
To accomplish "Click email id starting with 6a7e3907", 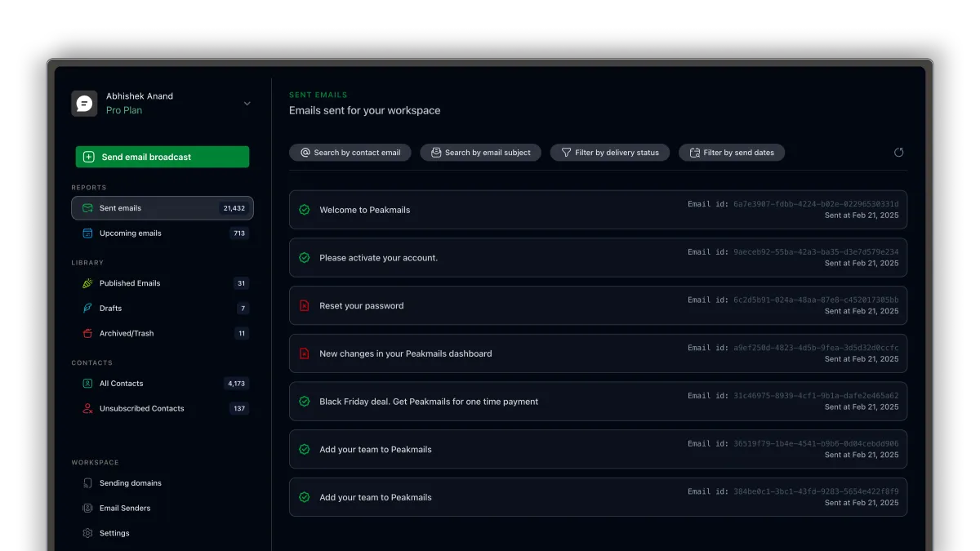I will [816, 204].
